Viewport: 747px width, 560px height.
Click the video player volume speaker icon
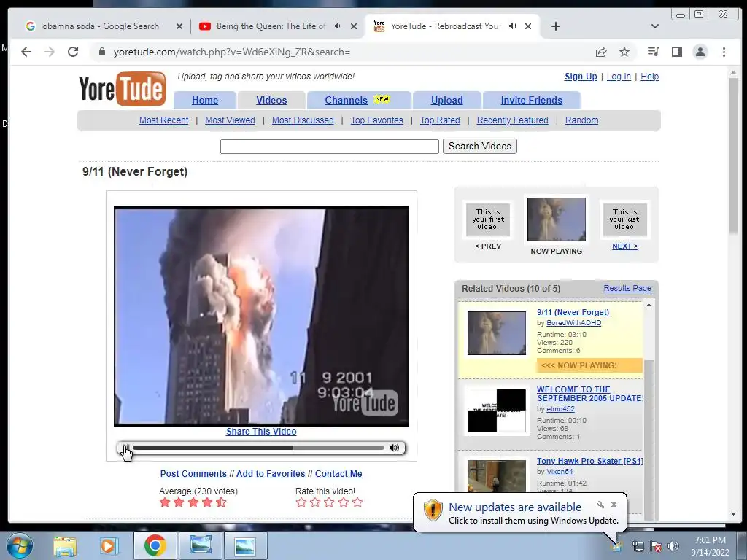click(x=394, y=448)
